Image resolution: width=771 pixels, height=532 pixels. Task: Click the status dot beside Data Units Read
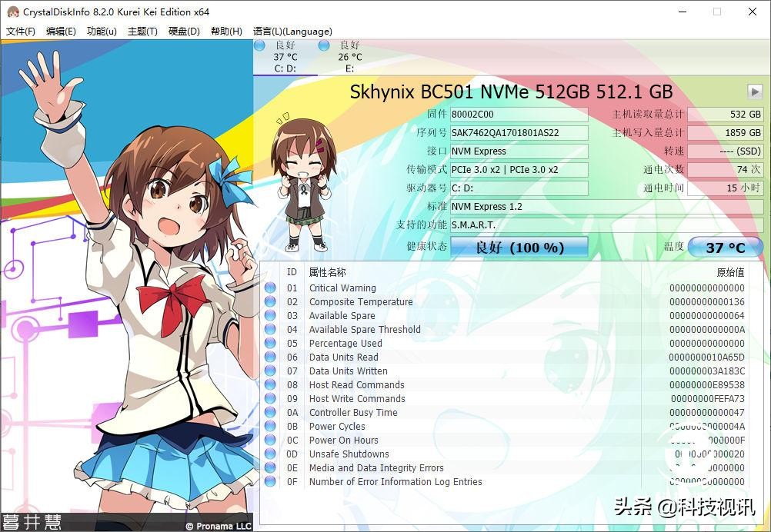(272, 357)
